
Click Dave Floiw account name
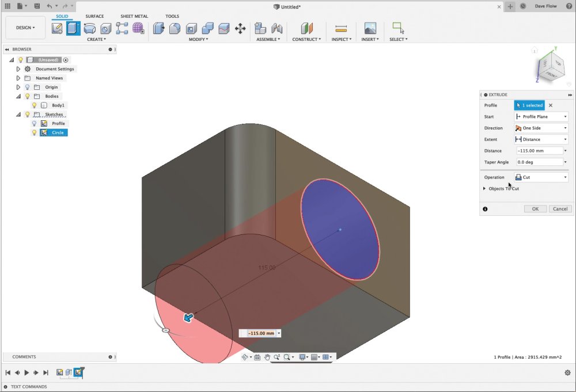[545, 6]
